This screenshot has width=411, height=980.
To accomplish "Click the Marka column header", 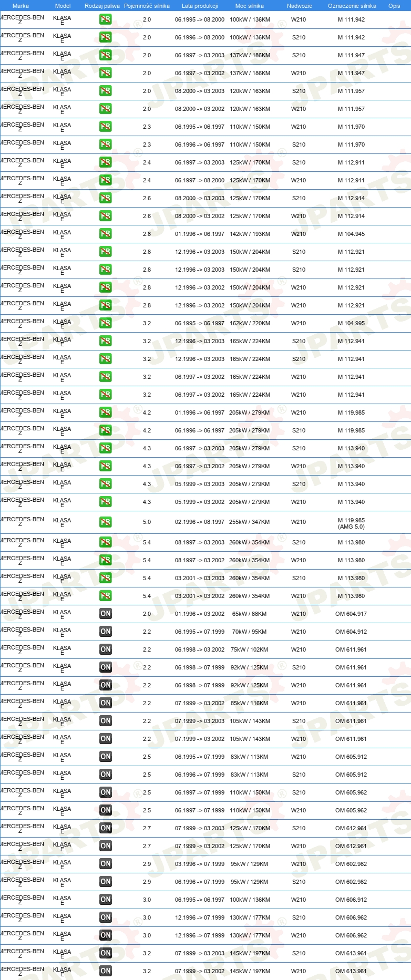I will point(20,6).
